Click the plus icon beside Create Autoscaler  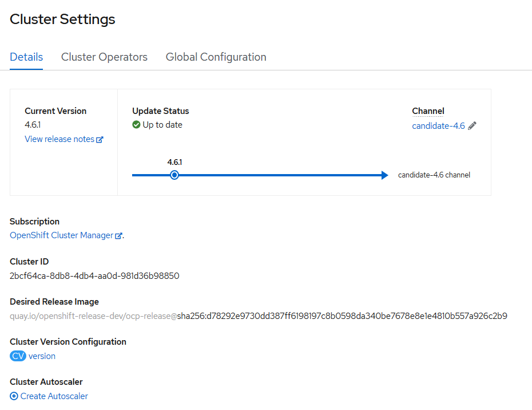pos(14,396)
